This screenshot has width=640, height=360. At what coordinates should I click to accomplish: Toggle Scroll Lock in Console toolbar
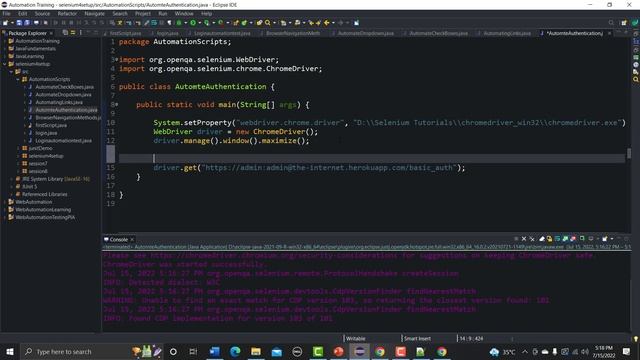coord(549,239)
